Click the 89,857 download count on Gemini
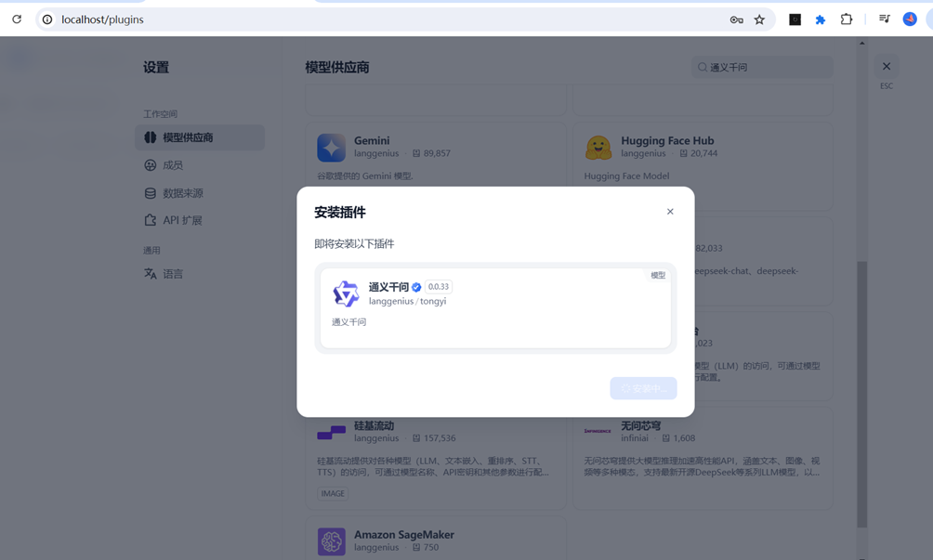This screenshot has height=560, width=933. [437, 153]
